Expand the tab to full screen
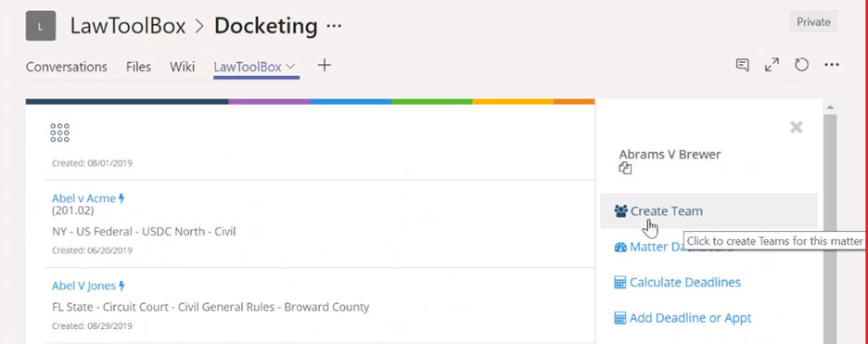The width and height of the screenshot is (868, 344). pyautogui.click(x=772, y=65)
